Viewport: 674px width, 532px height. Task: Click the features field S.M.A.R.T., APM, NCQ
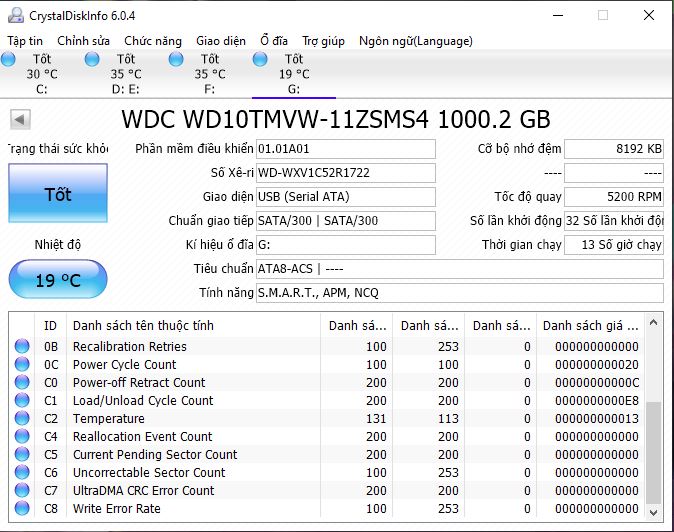(x=460, y=293)
